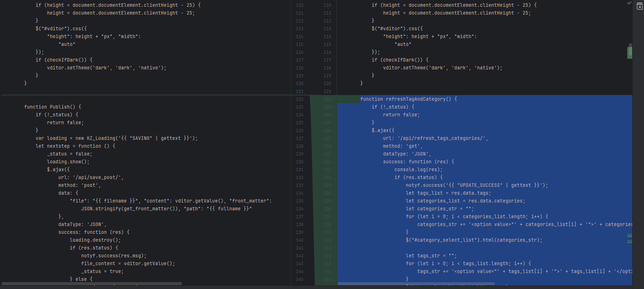Open the book-shaped panel icon with letter A
644x289 pixels.
pyautogui.click(x=639, y=6)
